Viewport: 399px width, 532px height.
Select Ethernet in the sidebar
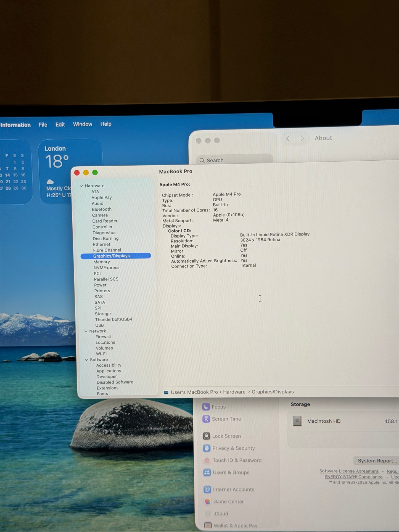pos(102,244)
